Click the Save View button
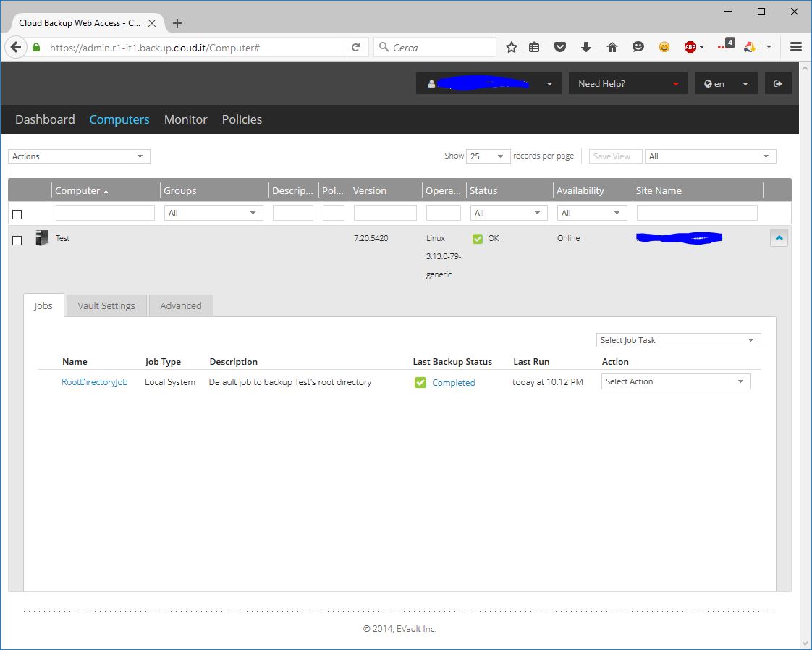This screenshot has height=650, width=812. (x=615, y=156)
